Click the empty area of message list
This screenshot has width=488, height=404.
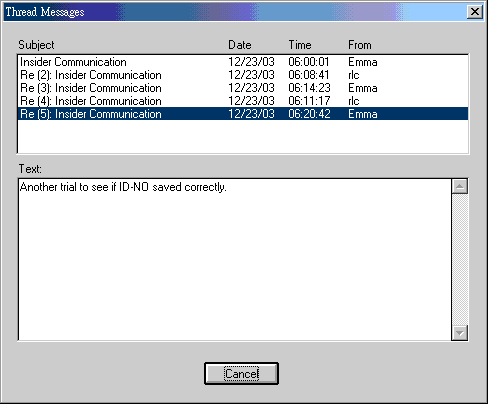(x=243, y=137)
